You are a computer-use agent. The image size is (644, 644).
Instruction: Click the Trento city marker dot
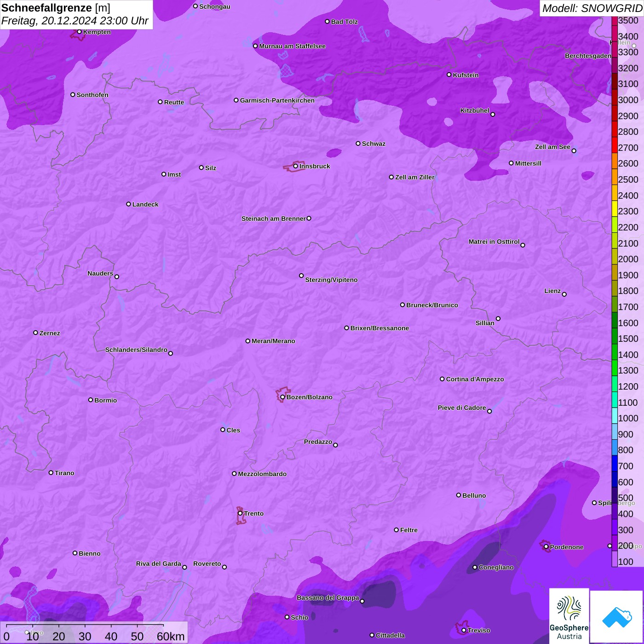point(240,513)
